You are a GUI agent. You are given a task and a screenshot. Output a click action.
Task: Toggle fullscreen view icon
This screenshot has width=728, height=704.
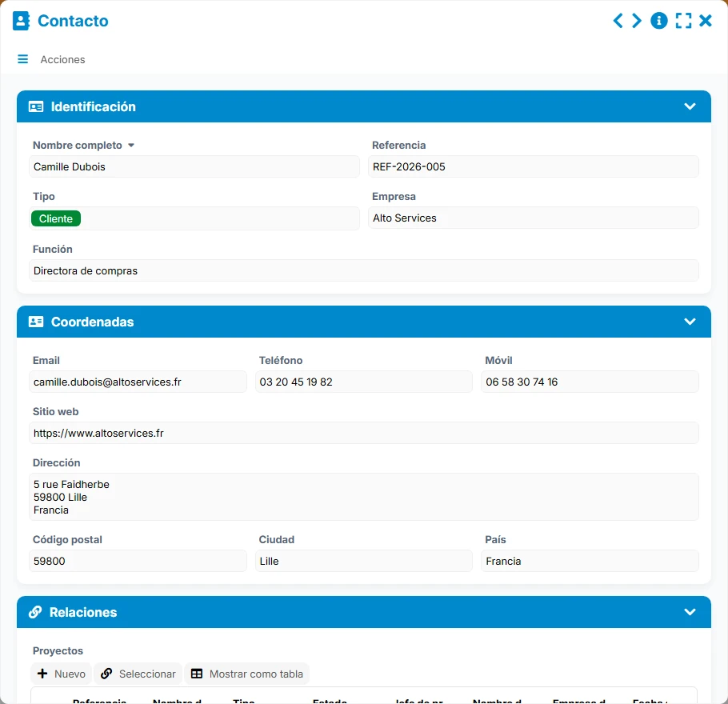click(x=683, y=21)
